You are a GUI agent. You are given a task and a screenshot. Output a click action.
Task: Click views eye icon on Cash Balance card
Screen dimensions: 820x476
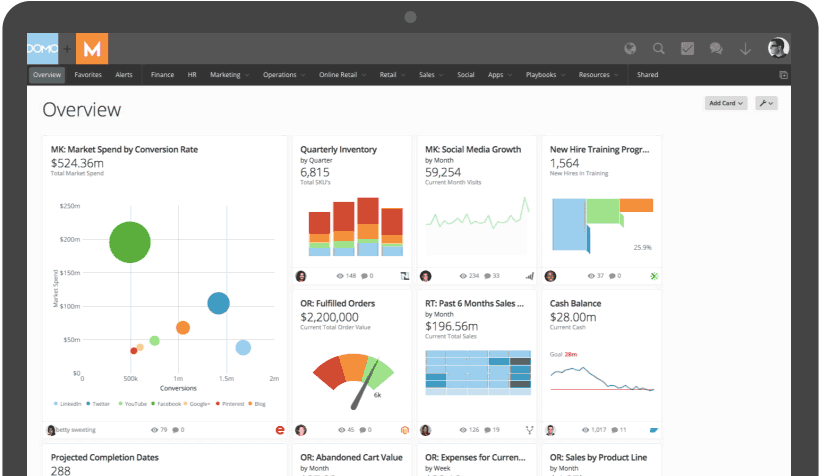tap(586, 430)
